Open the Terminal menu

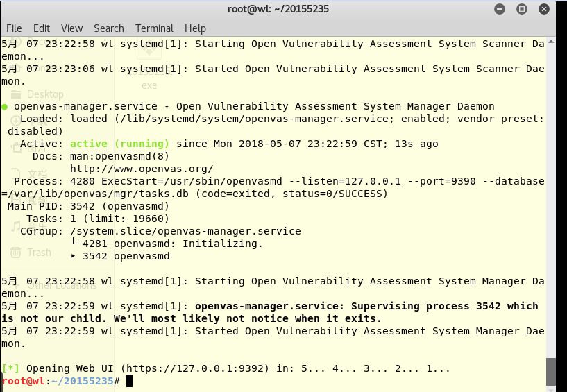pyautogui.click(x=154, y=28)
